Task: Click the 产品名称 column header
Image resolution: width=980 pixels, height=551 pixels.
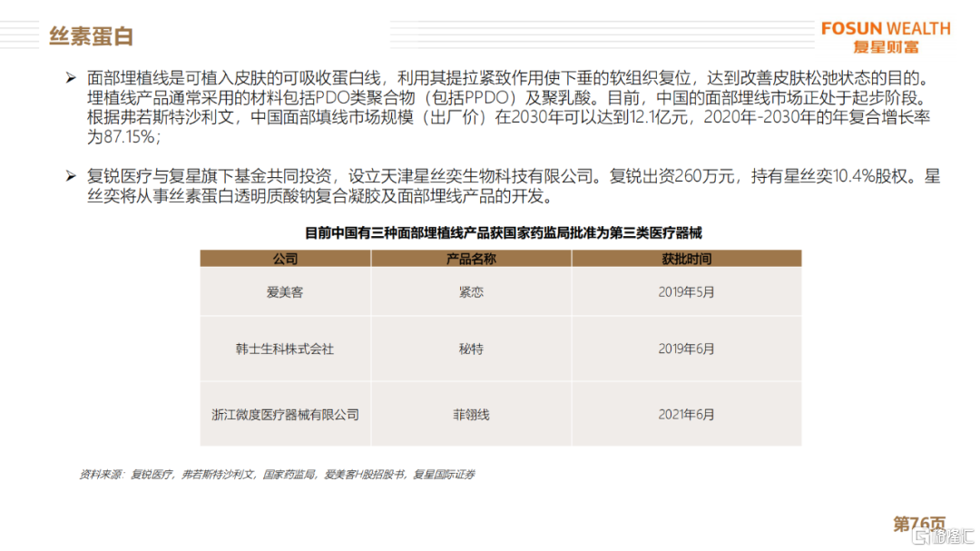Action: click(x=471, y=259)
